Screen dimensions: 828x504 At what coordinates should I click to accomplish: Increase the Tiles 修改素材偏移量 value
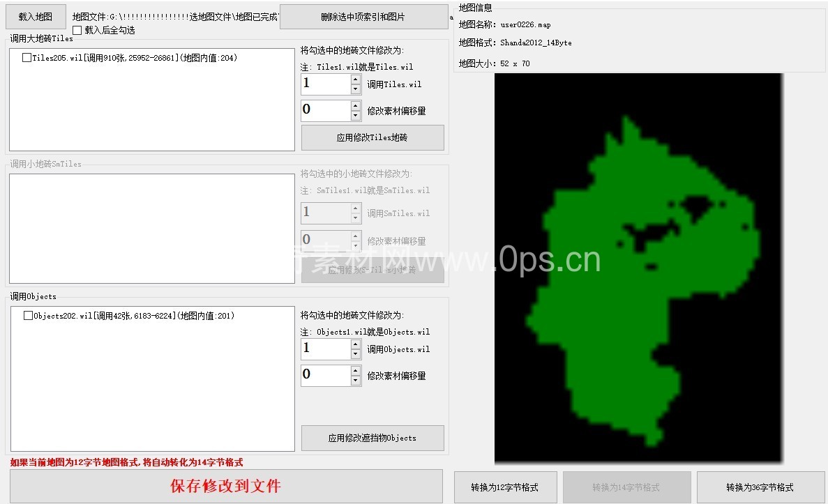tap(356, 106)
